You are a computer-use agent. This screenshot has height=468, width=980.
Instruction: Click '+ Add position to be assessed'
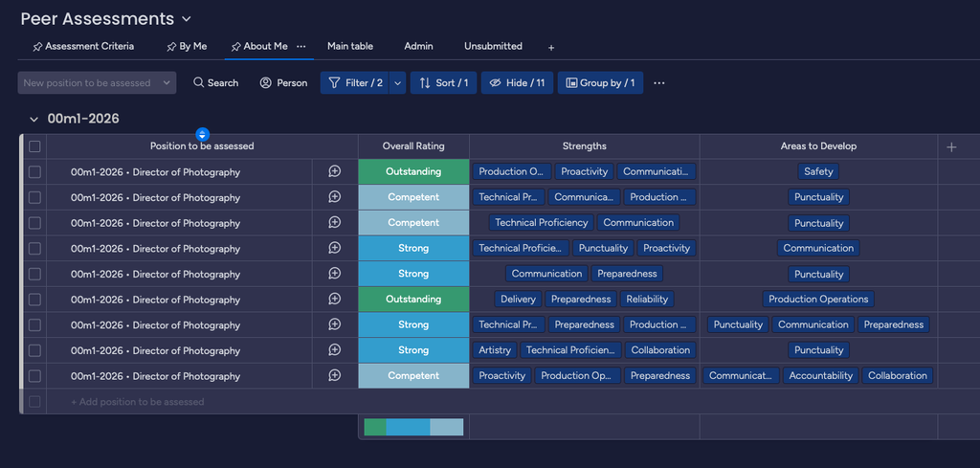(138, 402)
